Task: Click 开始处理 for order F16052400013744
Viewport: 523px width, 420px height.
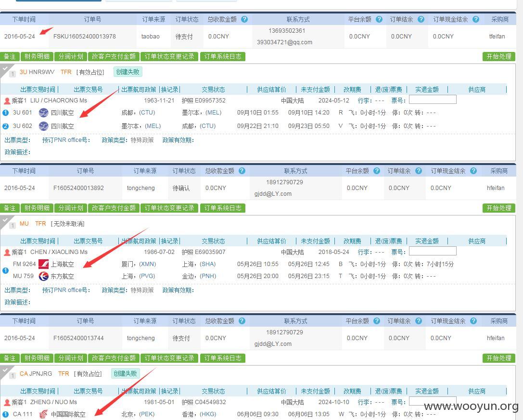Action: click(x=499, y=358)
